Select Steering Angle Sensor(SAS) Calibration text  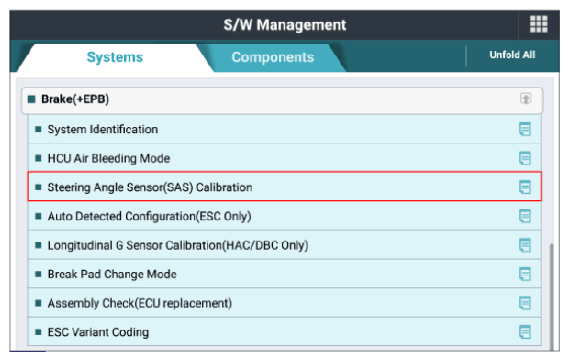pyautogui.click(x=150, y=187)
